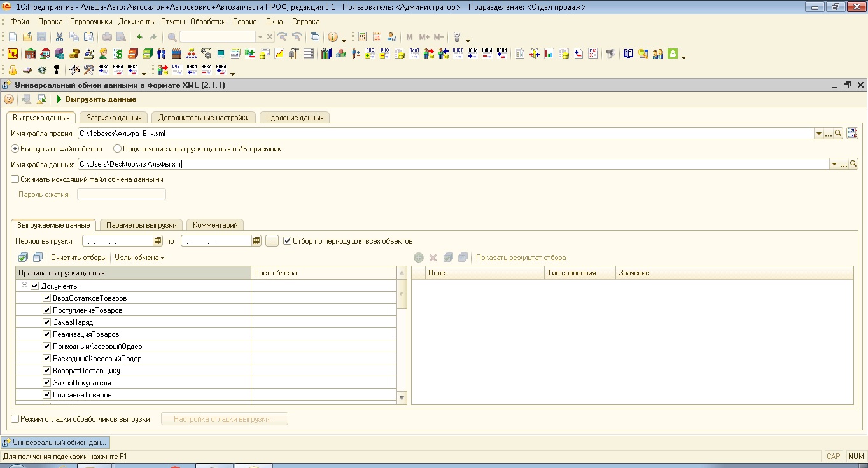This screenshot has height=468, width=868.
Task: Open the wrench icon dropdown arrow
Action: 468,40
